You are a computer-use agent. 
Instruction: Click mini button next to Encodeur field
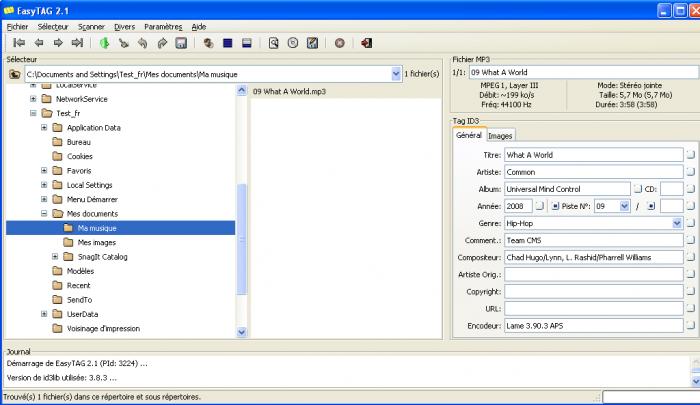pos(691,326)
